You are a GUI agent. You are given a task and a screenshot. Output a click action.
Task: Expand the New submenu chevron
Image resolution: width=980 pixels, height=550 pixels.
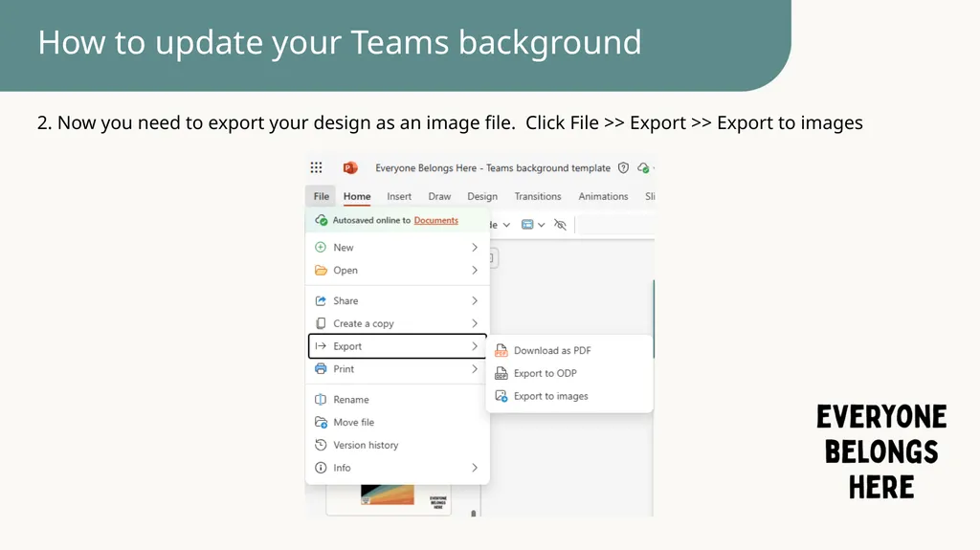475,247
